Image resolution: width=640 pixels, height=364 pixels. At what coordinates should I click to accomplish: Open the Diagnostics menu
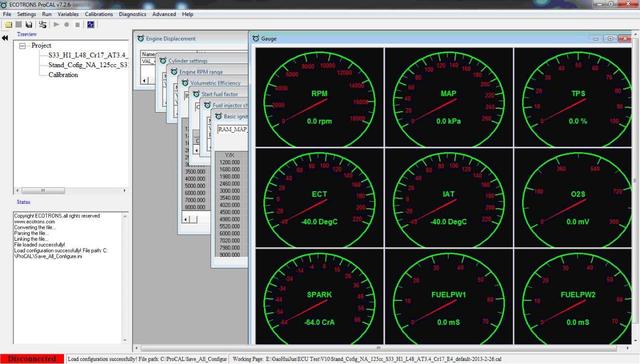point(132,14)
